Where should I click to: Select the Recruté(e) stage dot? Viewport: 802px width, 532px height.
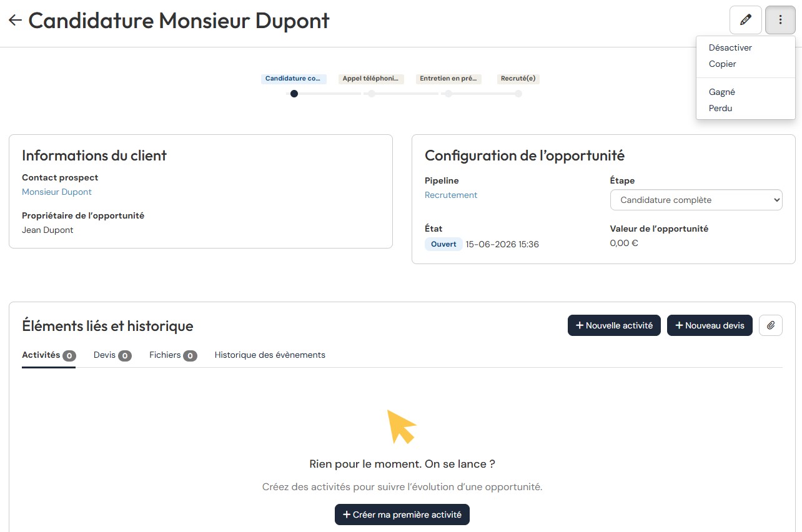(518, 94)
